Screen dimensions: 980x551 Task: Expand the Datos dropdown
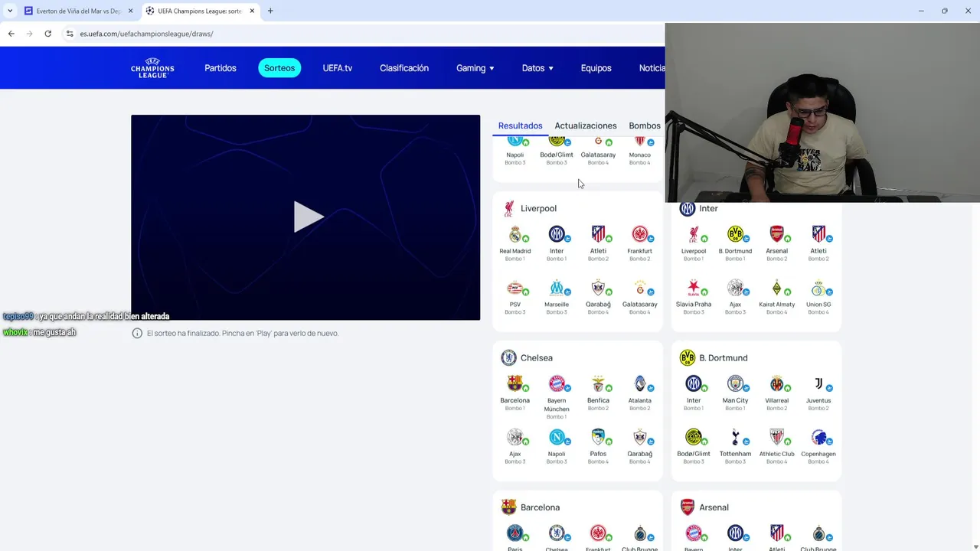tap(537, 68)
